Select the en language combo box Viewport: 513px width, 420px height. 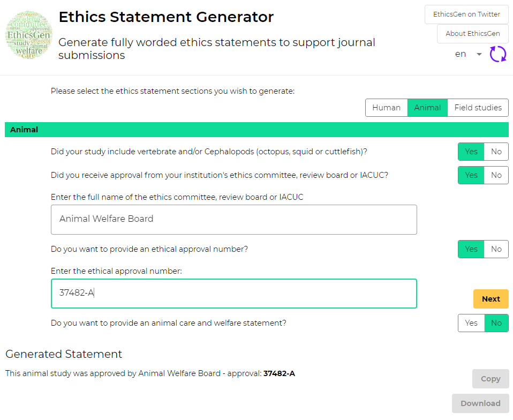(468, 54)
